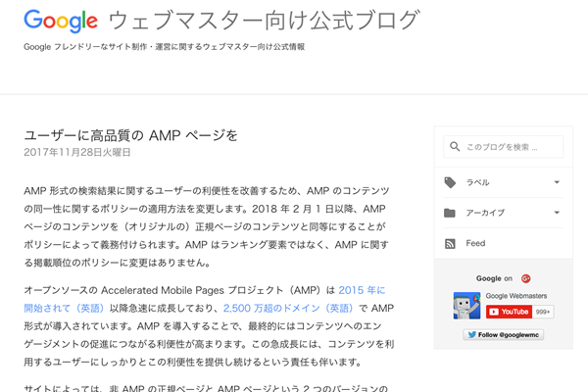
Task: Click the ラベル tag icon
Action: point(450,182)
